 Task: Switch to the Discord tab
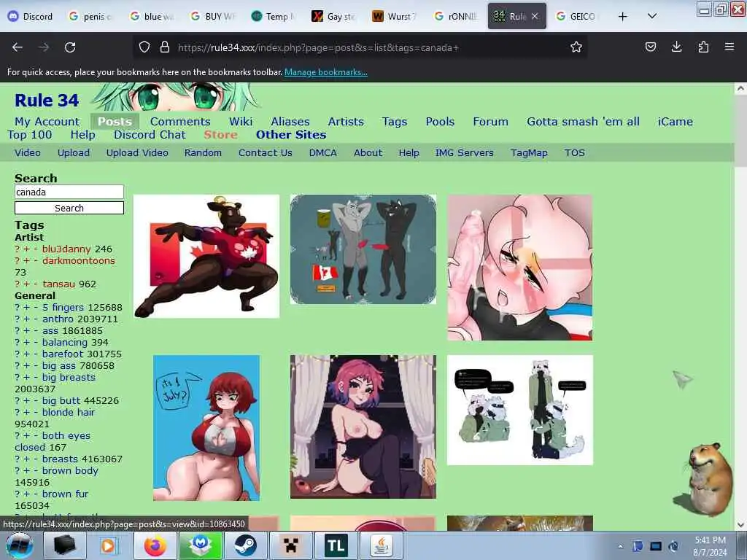[31, 17]
